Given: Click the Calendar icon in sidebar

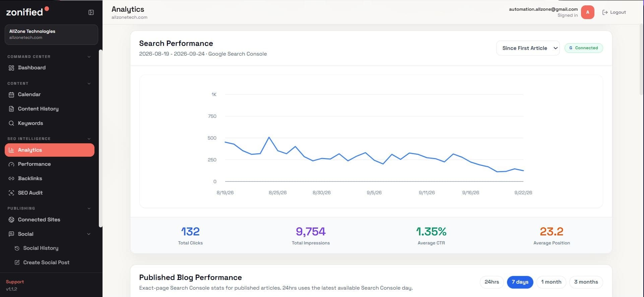Looking at the screenshot, I should click(11, 95).
